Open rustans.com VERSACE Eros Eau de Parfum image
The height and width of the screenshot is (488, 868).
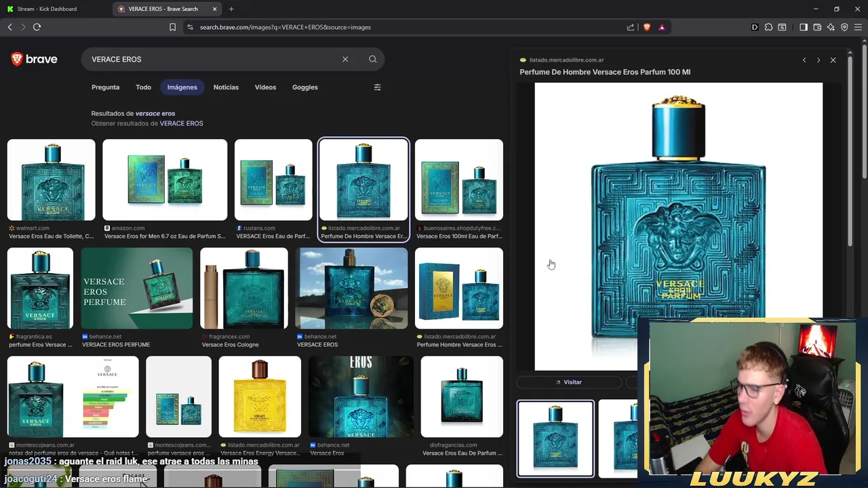(x=273, y=180)
